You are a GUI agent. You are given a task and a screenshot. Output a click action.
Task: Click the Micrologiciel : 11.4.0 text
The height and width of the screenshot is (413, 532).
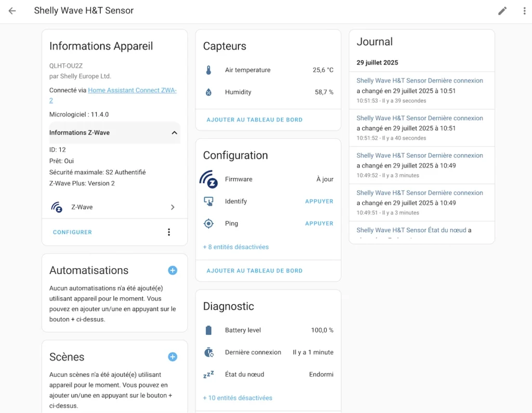[x=79, y=114]
